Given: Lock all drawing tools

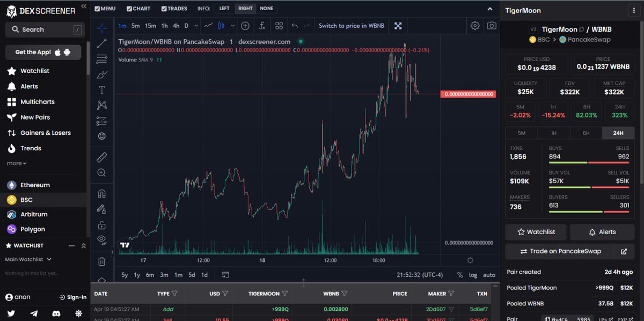Looking at the screenshot, I should pyautogui.click(x=102, y=225).
